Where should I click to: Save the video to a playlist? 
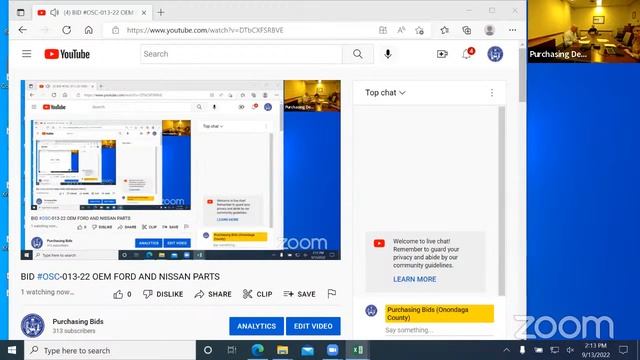tap(300, 294)
